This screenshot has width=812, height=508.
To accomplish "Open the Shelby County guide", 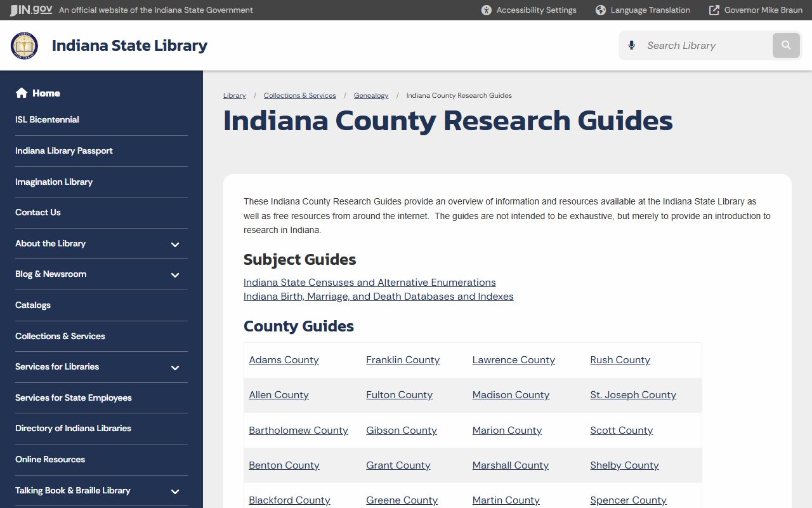I will point(624,465).
